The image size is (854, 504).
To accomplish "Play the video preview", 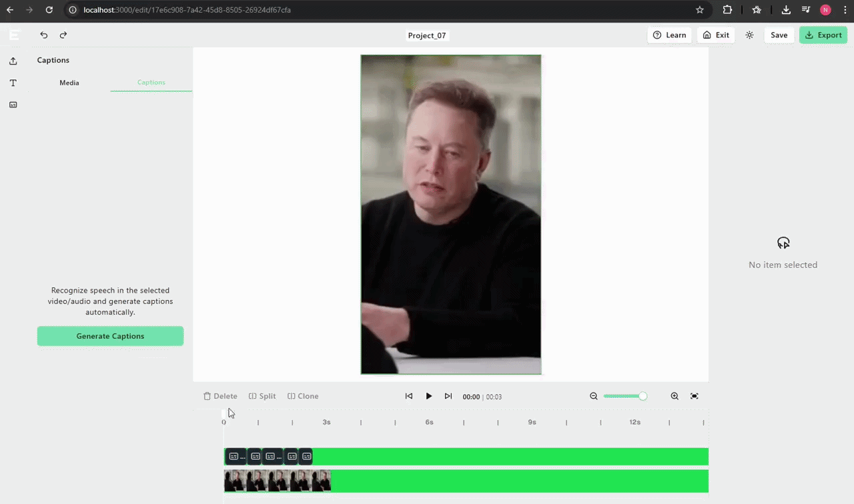I will 428,396.
